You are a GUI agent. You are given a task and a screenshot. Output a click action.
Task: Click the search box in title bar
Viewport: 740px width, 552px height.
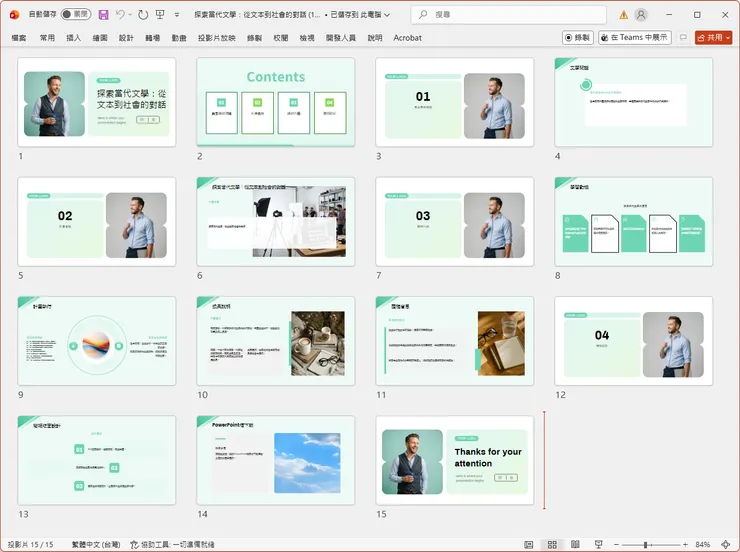point(509,15)
